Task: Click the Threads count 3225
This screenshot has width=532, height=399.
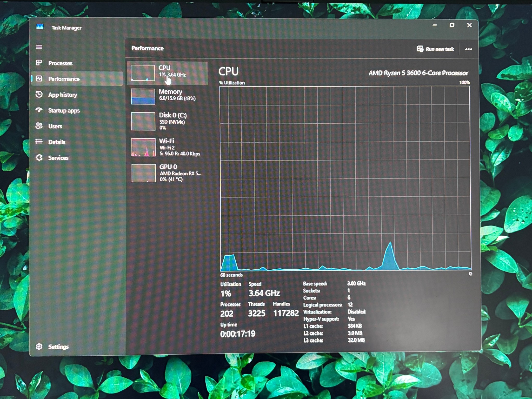Action: point(257,314)
